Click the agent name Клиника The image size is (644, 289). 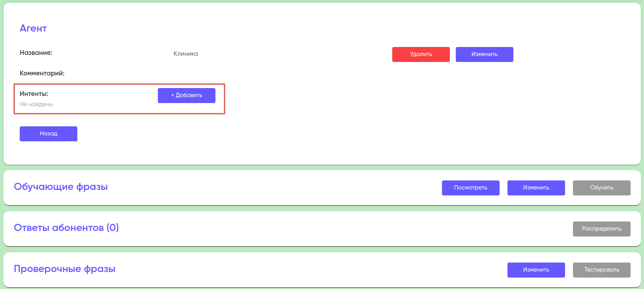[186, 54]
